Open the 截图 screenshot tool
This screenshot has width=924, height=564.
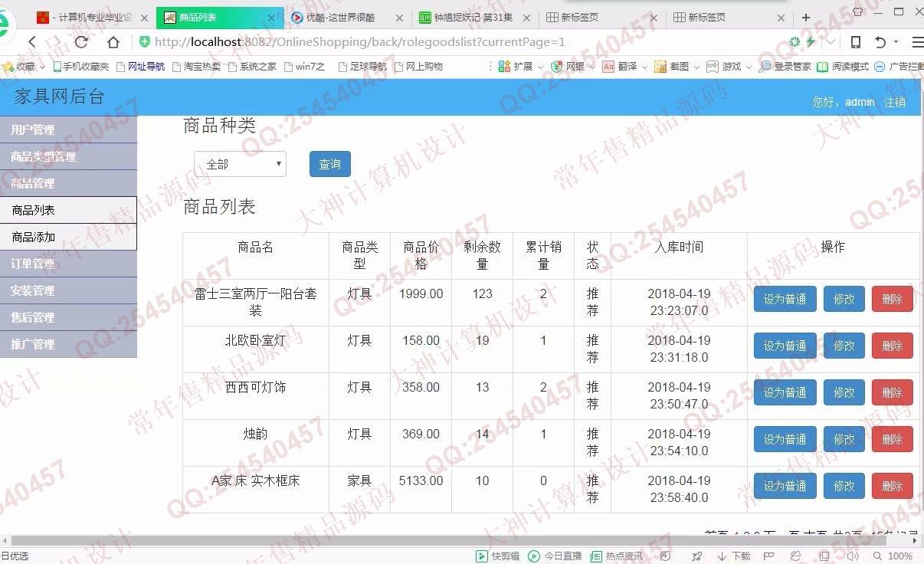click(672, 67)
